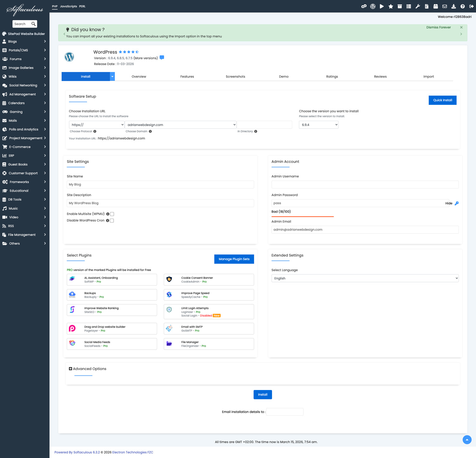Open email settings envelope icon
The width and height of the screenshot is (476, 458).
(x=445, y=6)
